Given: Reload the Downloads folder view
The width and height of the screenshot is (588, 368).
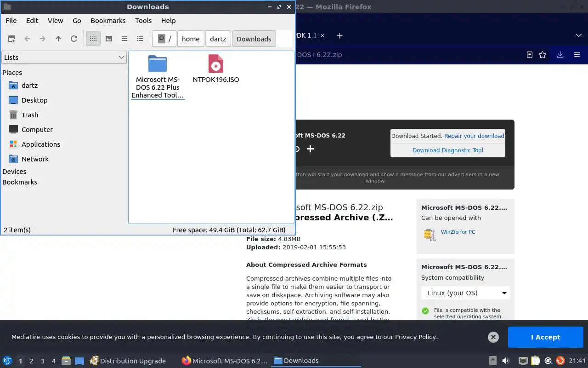Looking at the screenshot, I should click(x=74, y=39).
